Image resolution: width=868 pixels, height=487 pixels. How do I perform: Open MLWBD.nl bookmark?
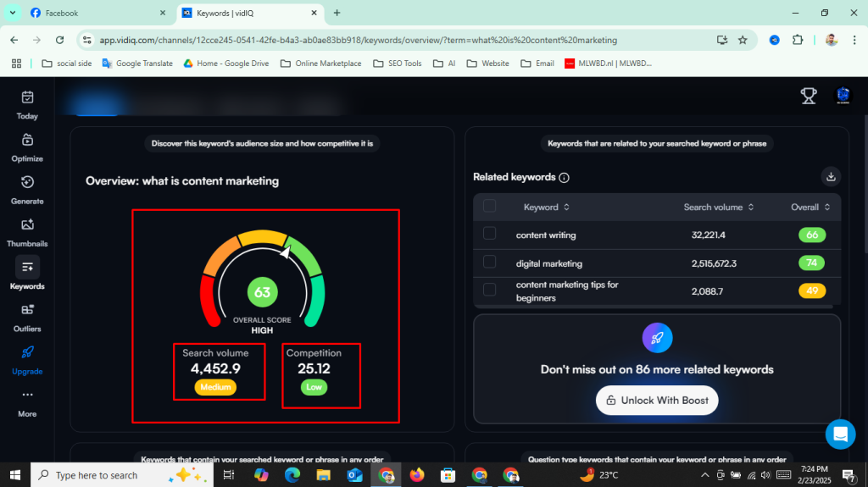tap(608, 64)
